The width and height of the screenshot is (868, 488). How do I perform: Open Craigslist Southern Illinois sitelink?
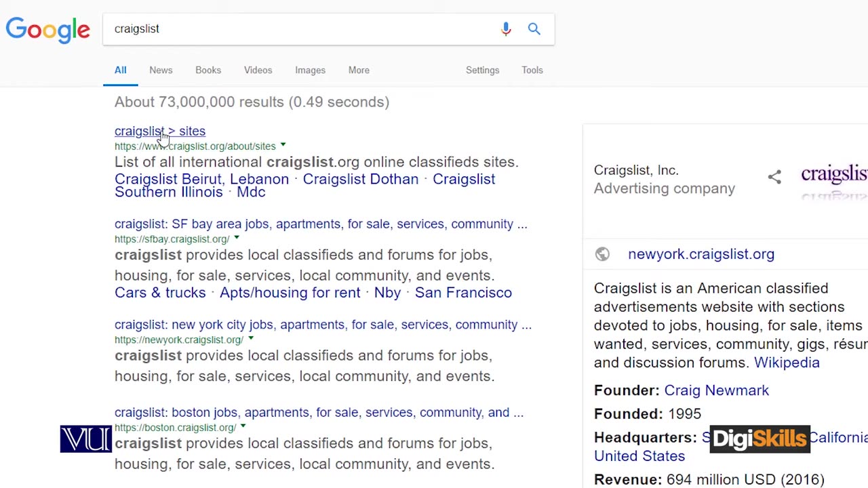click(304, 185)
